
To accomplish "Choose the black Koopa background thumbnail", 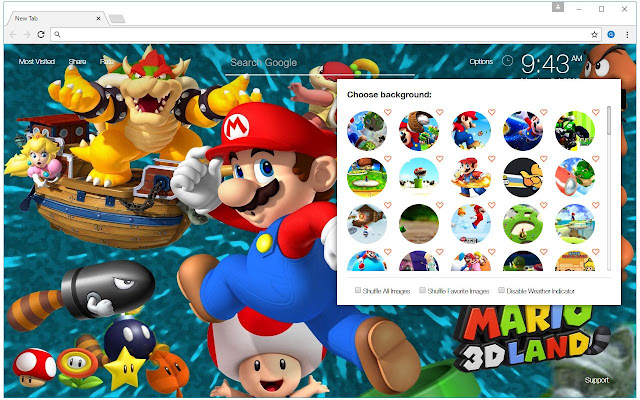I will (523, 178).
